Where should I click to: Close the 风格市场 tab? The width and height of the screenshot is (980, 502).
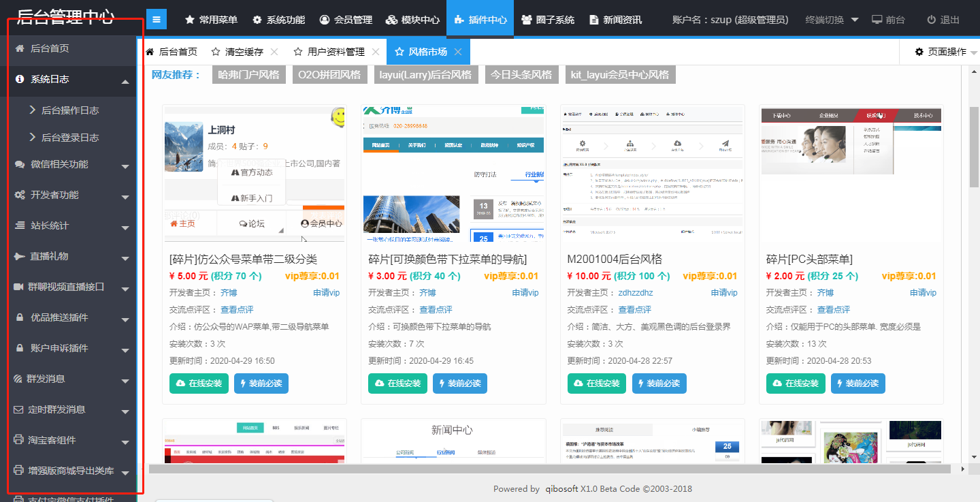point(458,52)
